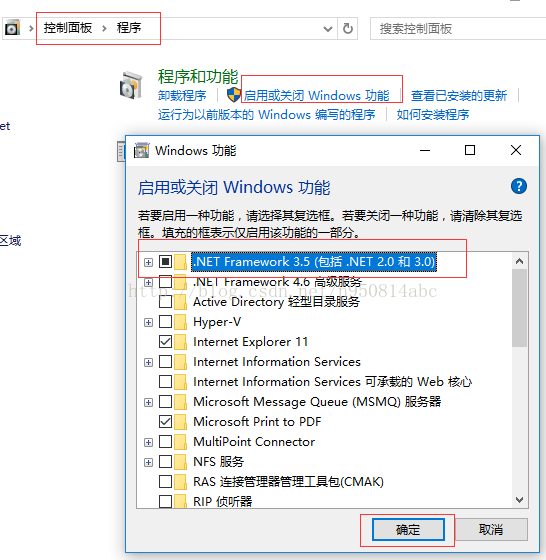The image size is (546, 560).
Task: Expand the .NET Framework 3.5 tree node
Action: coord(148,262)
